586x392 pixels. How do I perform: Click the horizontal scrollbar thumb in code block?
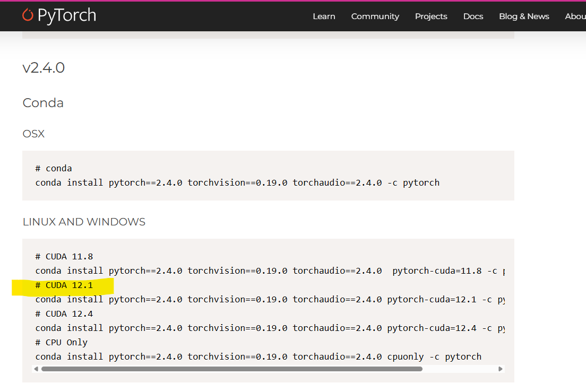[x=232, y=369]
